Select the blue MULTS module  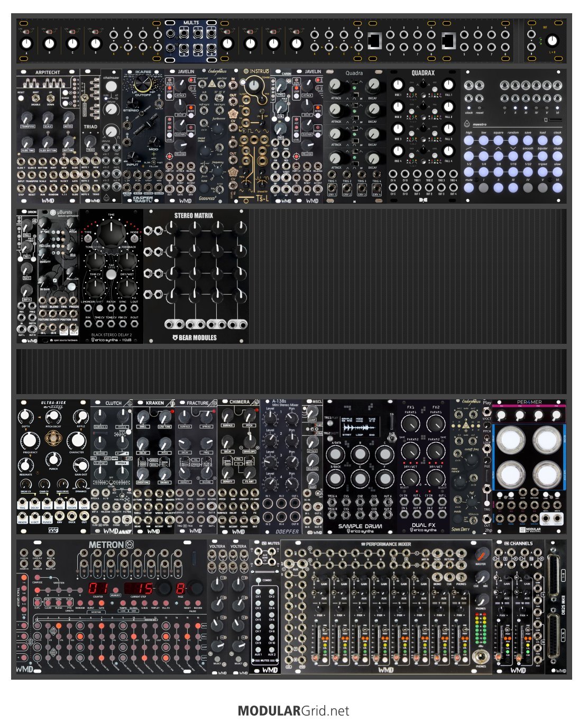191,40
